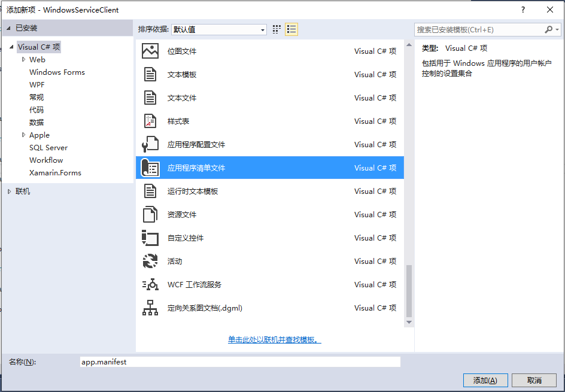Collapse the Visual C# 项 node
The image size is (565, 392).
click(x=11, y=47)
